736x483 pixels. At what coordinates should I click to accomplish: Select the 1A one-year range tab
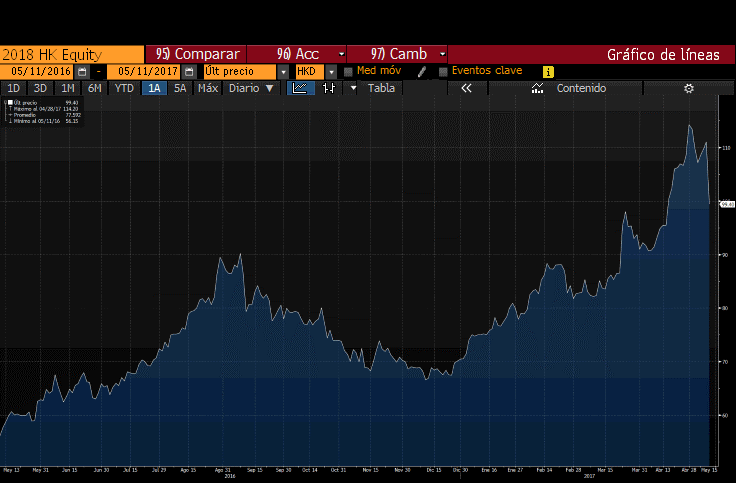[x=154, y=88]
